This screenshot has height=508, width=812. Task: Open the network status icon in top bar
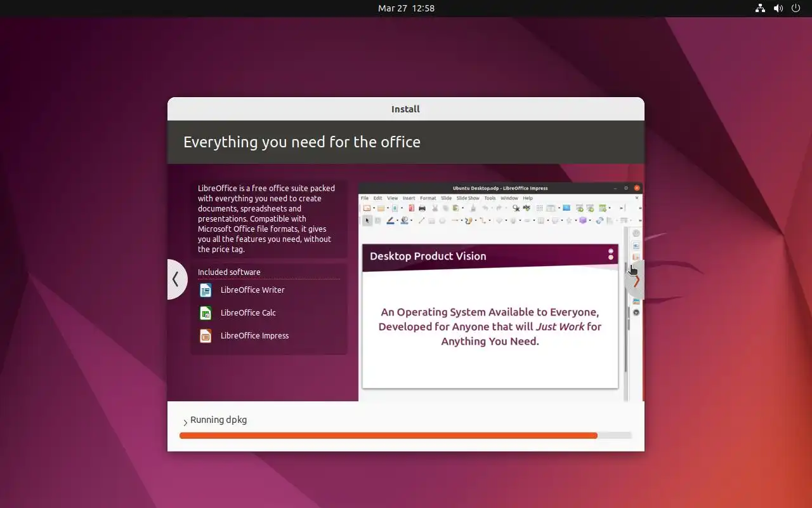click(x=760, y=8)
